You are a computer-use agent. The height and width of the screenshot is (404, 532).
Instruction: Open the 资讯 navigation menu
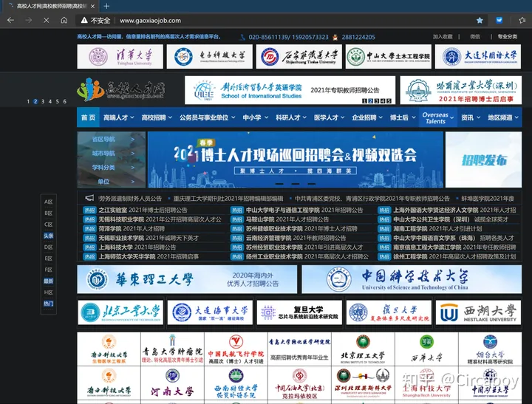470,117
